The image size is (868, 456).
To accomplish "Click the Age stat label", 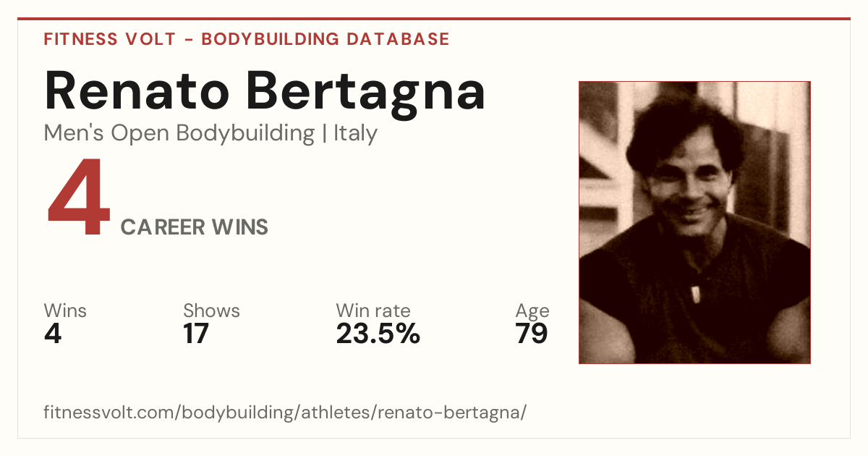I will click(532, 312).
